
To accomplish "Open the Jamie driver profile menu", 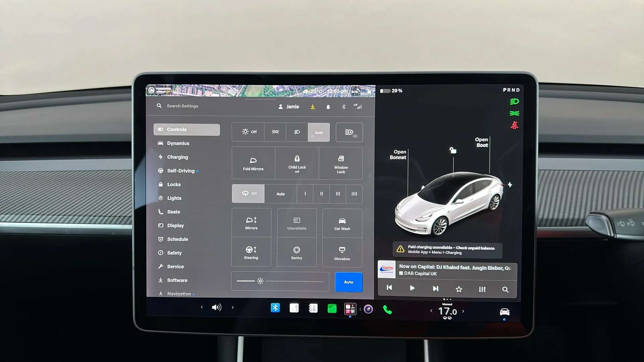I will coord(288,107).
